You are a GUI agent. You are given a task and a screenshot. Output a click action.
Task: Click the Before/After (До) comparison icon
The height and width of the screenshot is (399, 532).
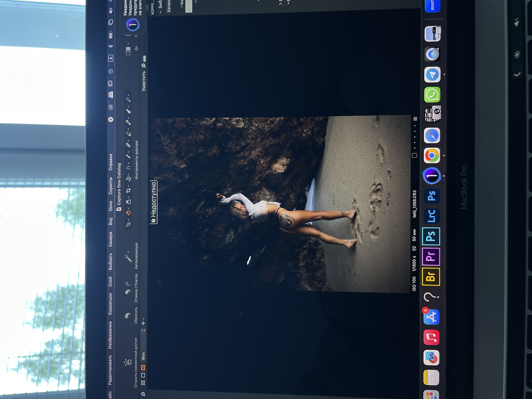[x=128, y=51]
